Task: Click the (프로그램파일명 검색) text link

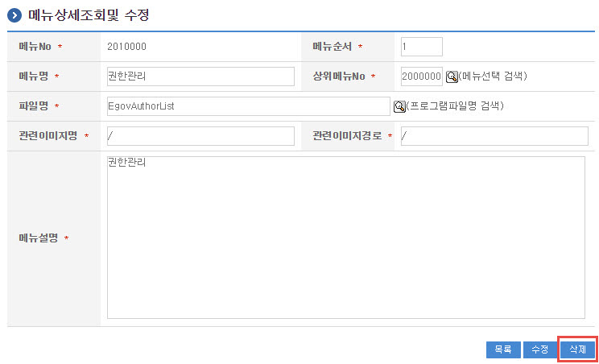Action: (x=456, y=106)
